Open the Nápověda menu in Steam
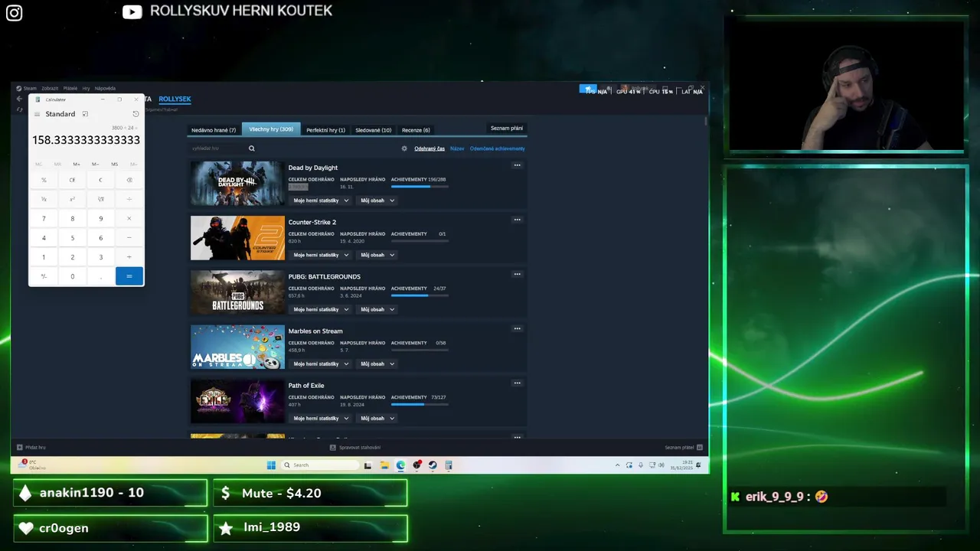980x551 pixels. tap(105, 88)
